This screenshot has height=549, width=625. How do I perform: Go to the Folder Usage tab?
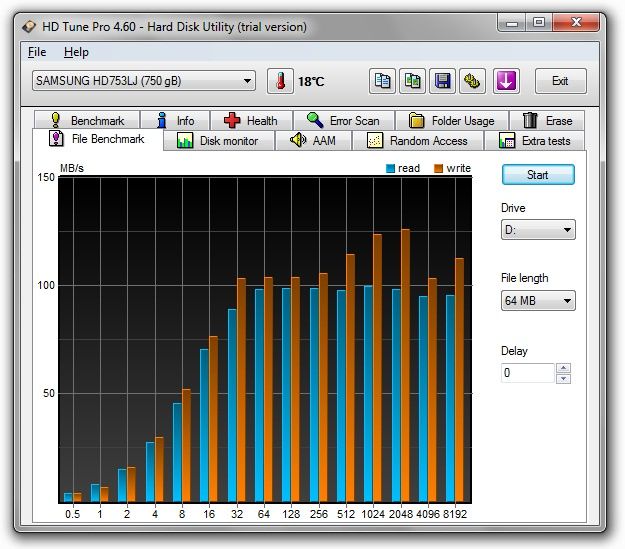(x=452, y=120)
